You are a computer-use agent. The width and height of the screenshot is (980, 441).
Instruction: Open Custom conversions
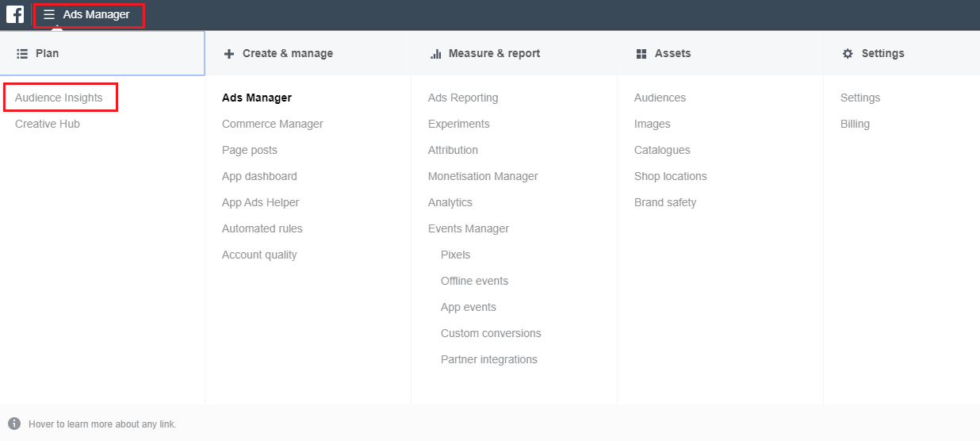coord(491,333)
